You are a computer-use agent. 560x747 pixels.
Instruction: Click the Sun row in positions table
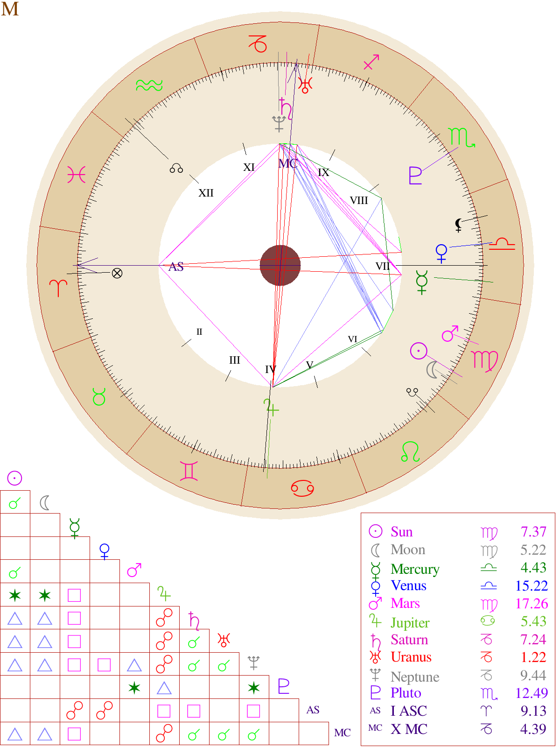457,532
